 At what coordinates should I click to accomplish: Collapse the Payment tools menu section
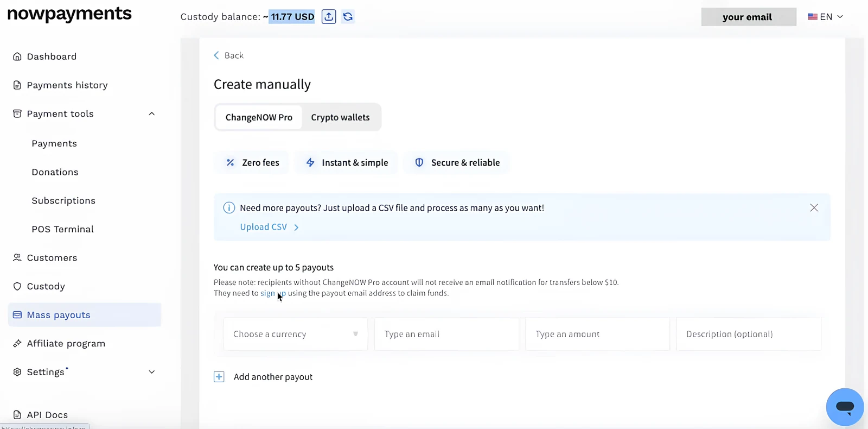[152, 114]
